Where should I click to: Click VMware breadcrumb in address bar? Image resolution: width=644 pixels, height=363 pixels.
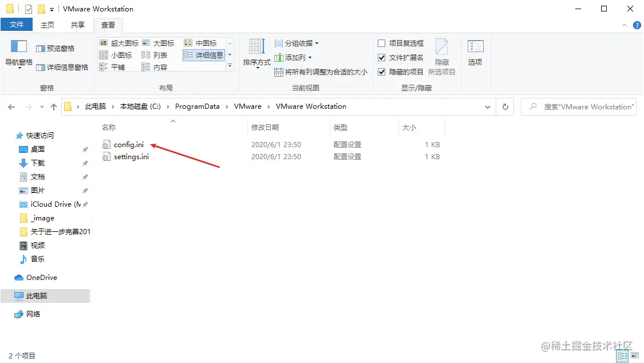point(248,106)
